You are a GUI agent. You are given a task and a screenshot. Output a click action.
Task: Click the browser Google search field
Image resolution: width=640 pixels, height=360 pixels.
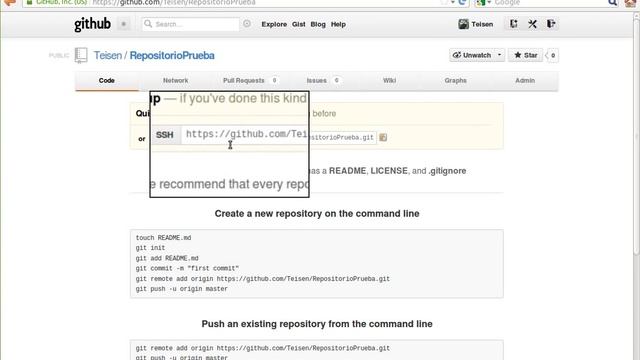click(549, 2)
